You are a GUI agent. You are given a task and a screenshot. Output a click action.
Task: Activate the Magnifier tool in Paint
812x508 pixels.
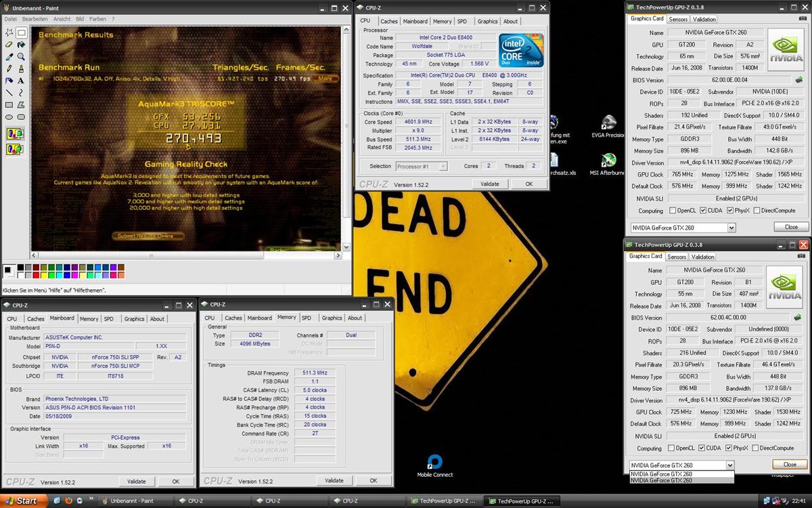click(21, 57)
